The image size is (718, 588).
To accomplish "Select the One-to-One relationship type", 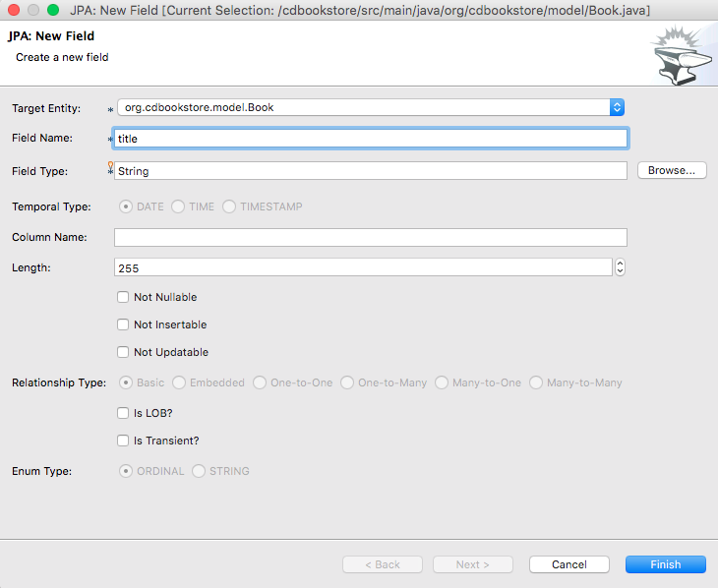I will [260, 382].
